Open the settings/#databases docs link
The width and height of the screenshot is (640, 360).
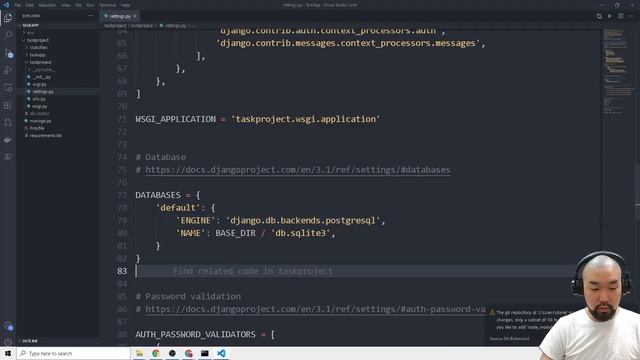pos(298,170)
